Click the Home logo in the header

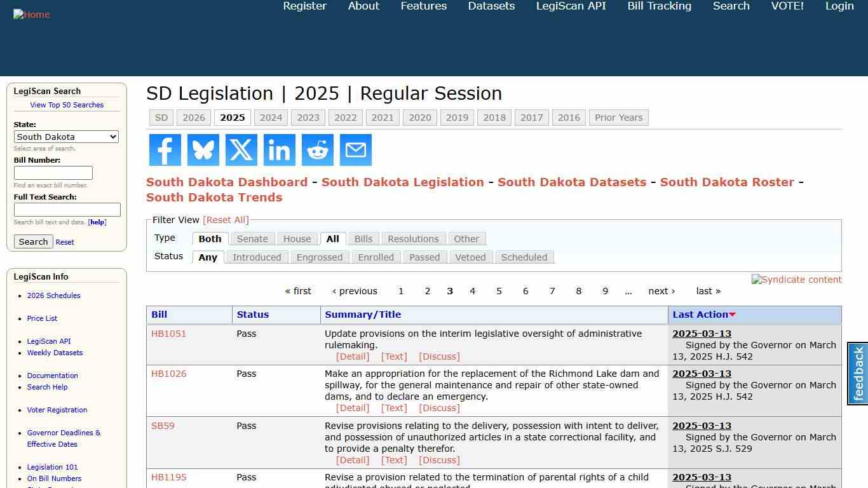point(32,14)
